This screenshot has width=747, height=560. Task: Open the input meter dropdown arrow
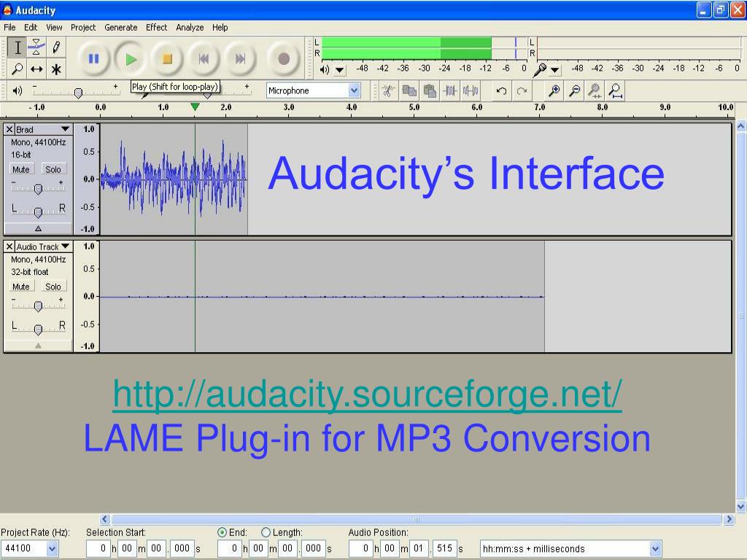coord(555,70)
